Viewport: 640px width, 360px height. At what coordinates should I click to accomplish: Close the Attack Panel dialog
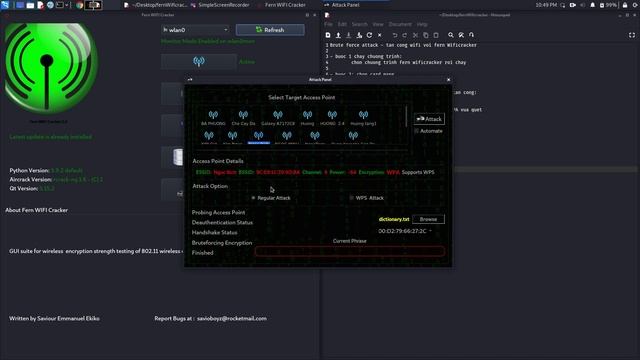(449, 80)
